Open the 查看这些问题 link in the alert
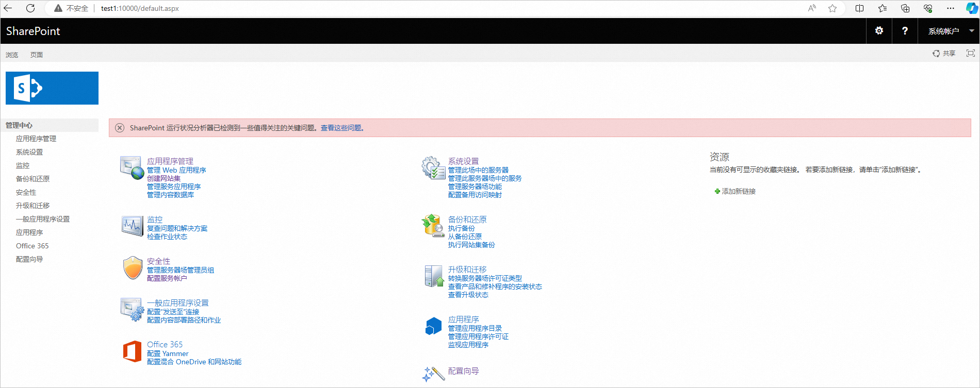This screenshot has width=980, height=388. click(341, 128)
